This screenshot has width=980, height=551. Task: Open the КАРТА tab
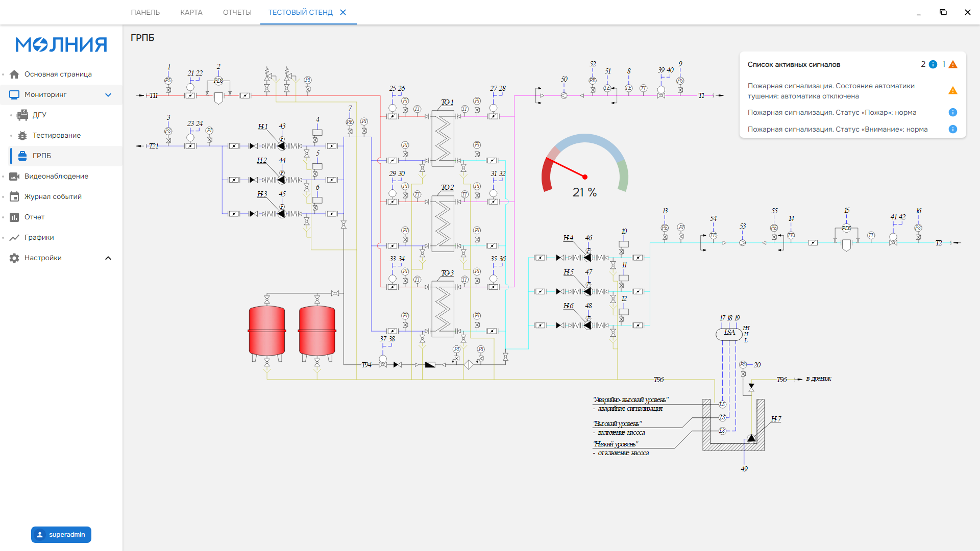click(x=191, y=12)
